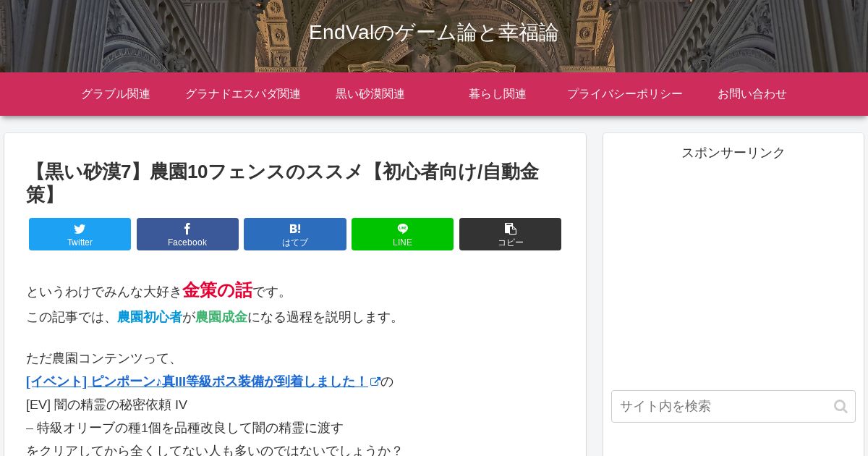The width and height of the screenshot is (868, 456).
Task: Click the blue 農園初心者 text
Action: [x=150, y=317]
